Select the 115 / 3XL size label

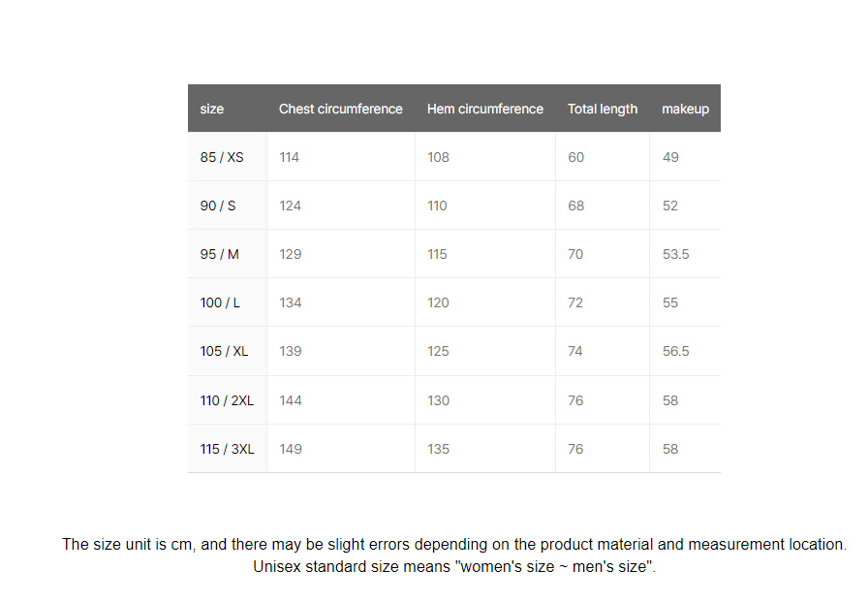[x=227, y=449]
